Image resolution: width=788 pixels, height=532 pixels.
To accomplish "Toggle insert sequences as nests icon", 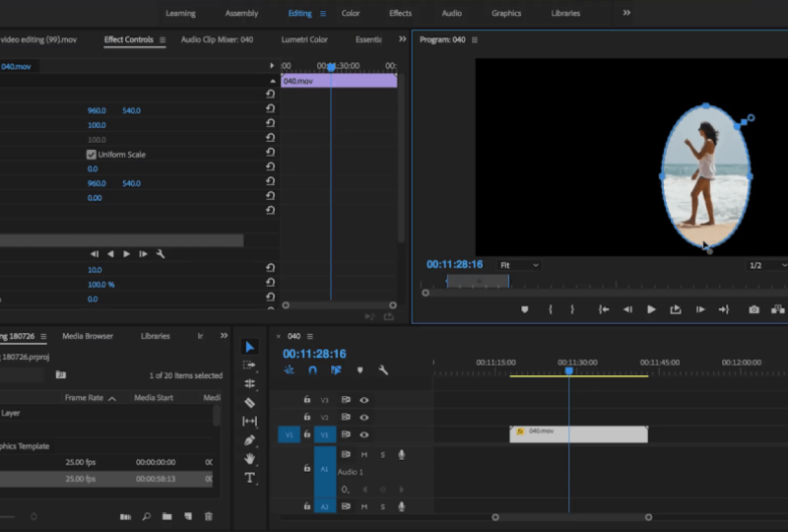I will (289, 370).
